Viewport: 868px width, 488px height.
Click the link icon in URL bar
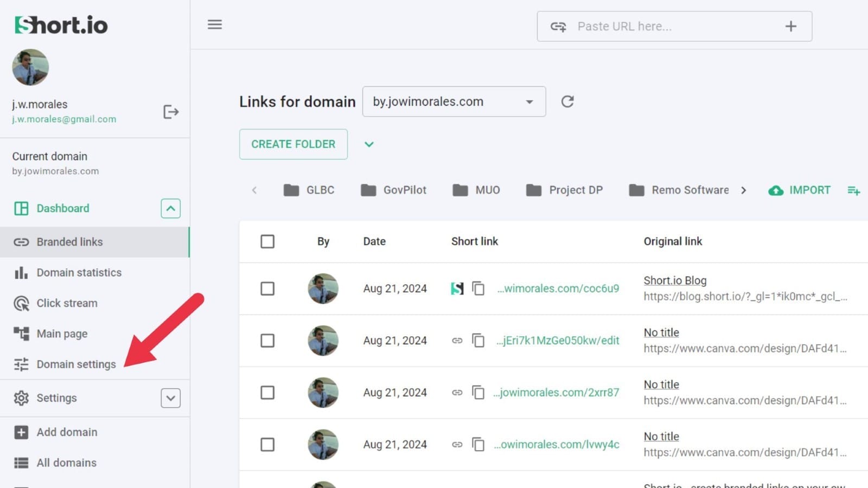click(558, 27)
